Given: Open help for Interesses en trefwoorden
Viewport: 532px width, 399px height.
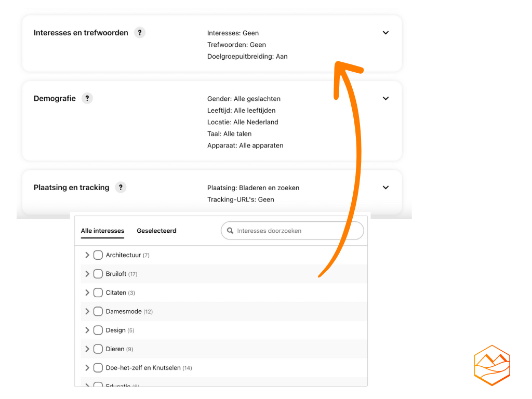Looking at the screenshot, I should [x=139, y=33].
